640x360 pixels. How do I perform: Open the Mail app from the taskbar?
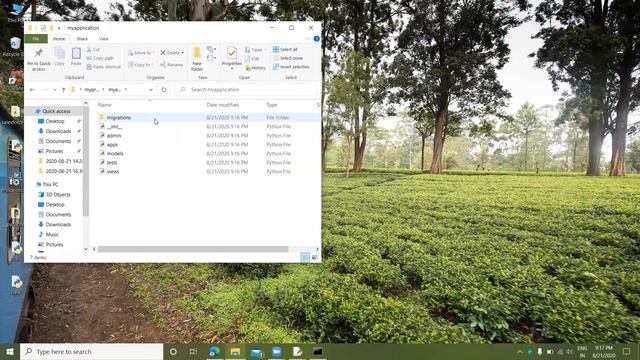(x=256, y=351)
